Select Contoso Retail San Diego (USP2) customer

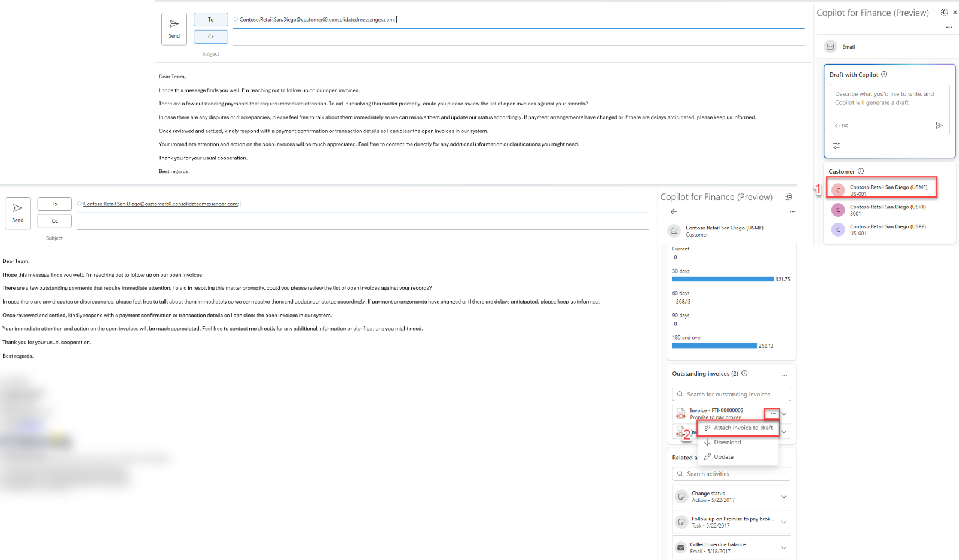[x=888, y=230]
